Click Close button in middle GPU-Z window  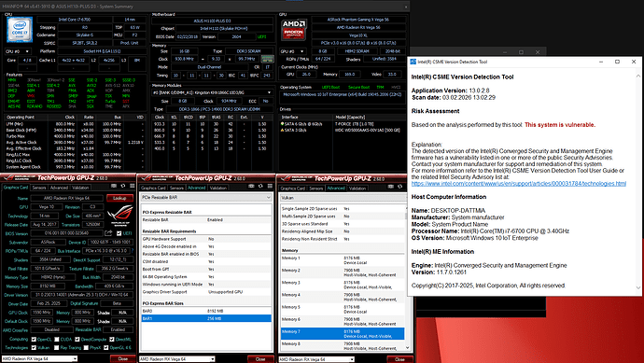[x=260, y=359]
